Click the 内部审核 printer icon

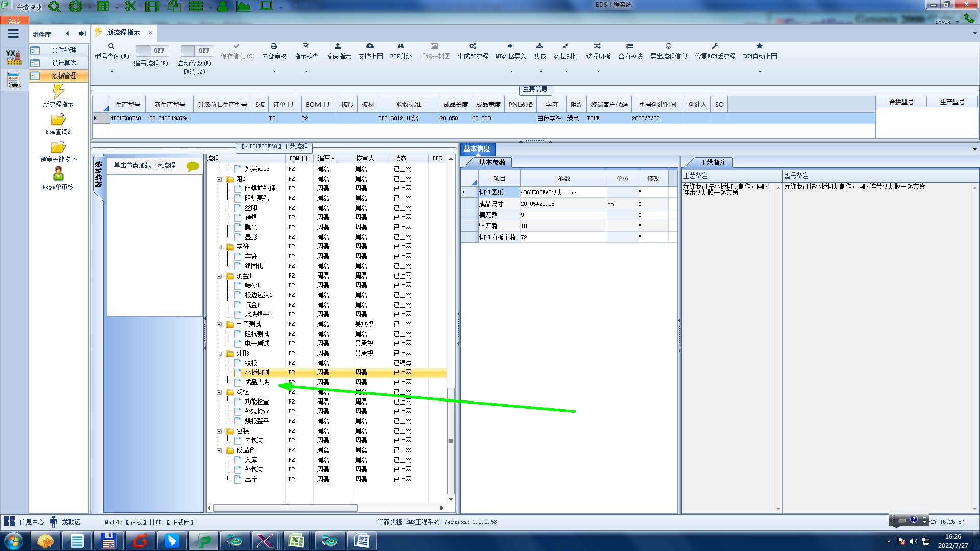pos(274,46)
